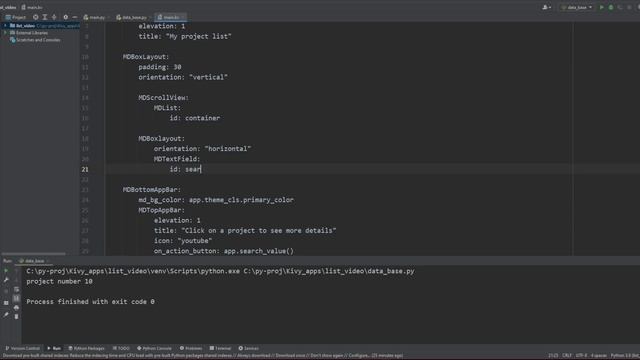
Task: Click the stop square icon in Run panel
Action: coord(6,291)
